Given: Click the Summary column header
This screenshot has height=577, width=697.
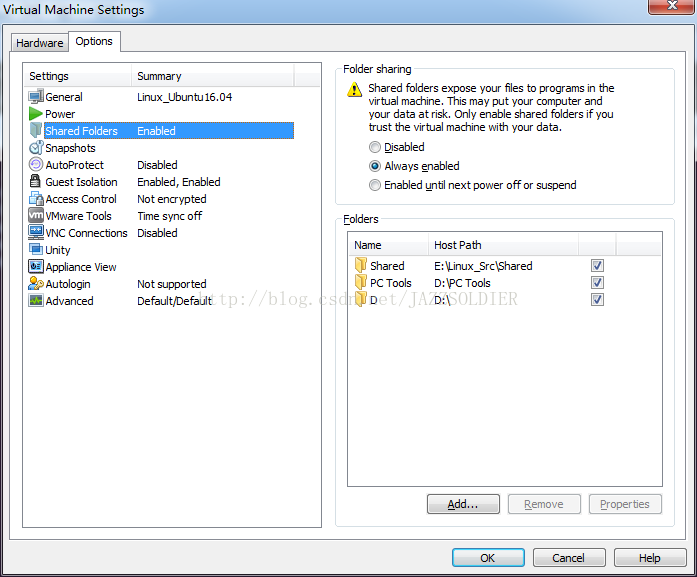Looking at the screenshot, I should coord(212,76).
